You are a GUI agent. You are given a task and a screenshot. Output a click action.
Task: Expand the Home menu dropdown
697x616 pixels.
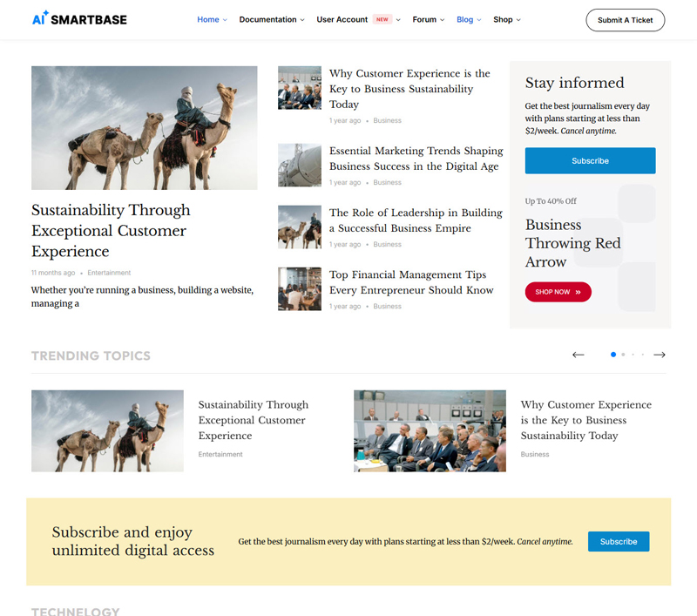(212, 19)
